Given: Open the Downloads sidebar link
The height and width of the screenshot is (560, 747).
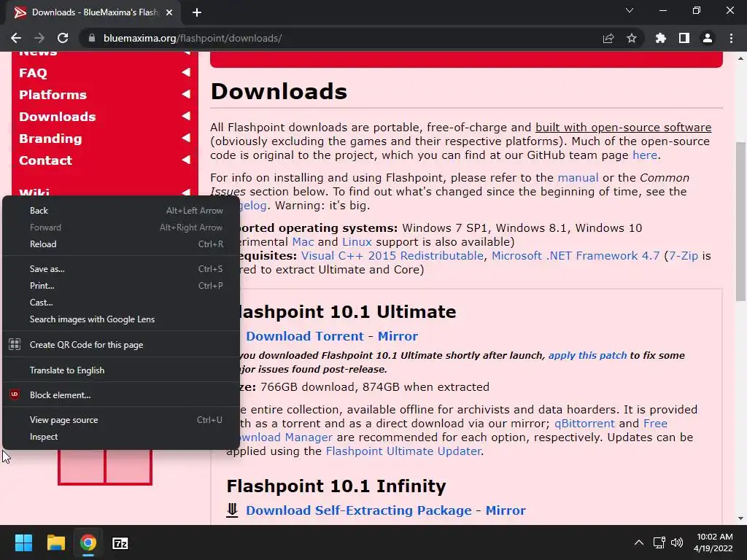Looking at the screenshot, I should (57, 117).
